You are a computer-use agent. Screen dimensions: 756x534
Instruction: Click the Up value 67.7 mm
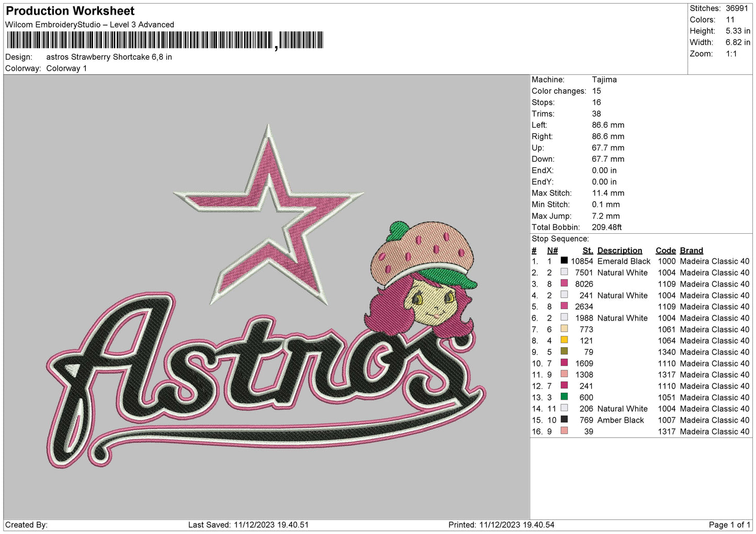point(608,147)
